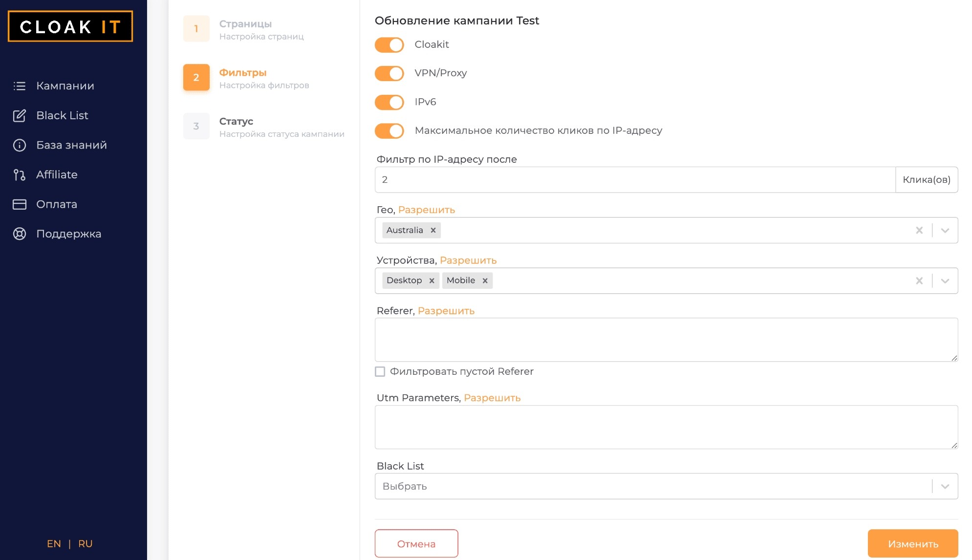Click the Поддержка lifebuoy icon
The width and height of the screenshot is (972, 560).
point(19,234)
